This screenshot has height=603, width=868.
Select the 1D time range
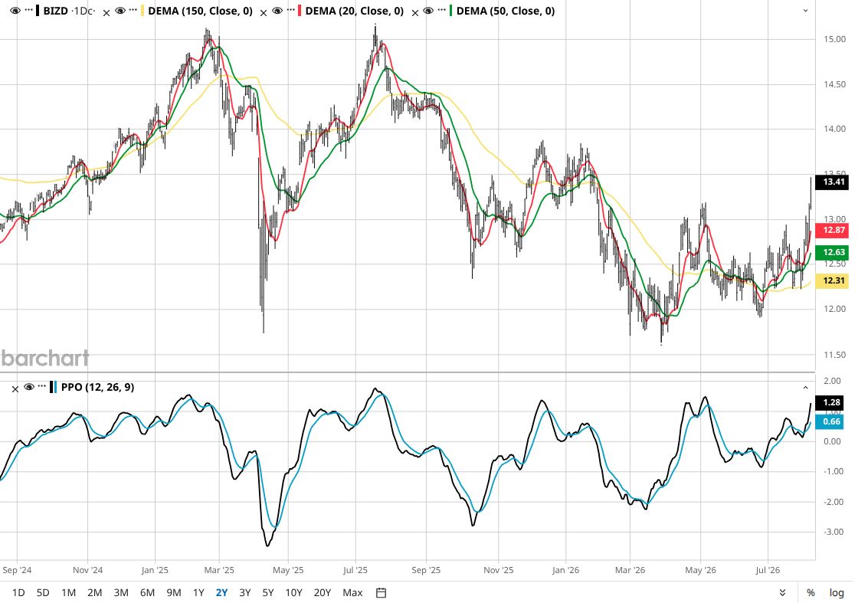(18, 592)
